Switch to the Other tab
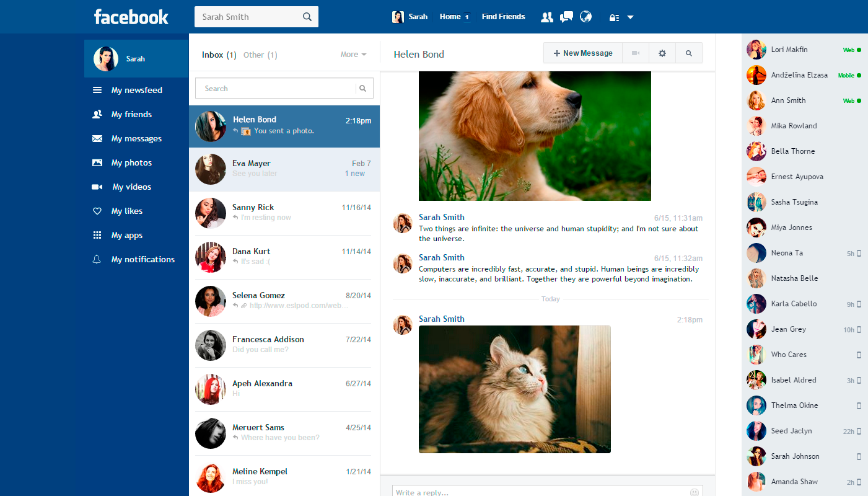 tap(260, 55)
